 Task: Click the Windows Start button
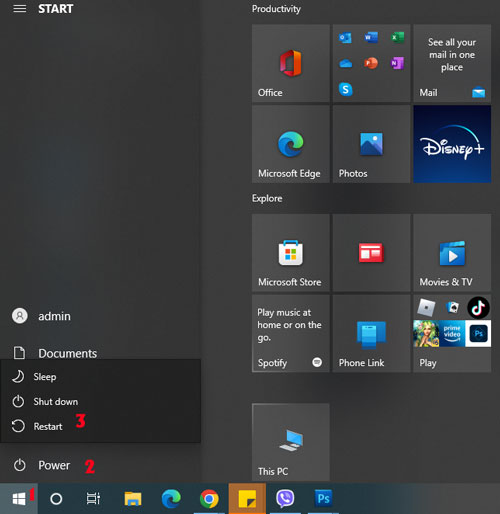(x=19, y=499)
